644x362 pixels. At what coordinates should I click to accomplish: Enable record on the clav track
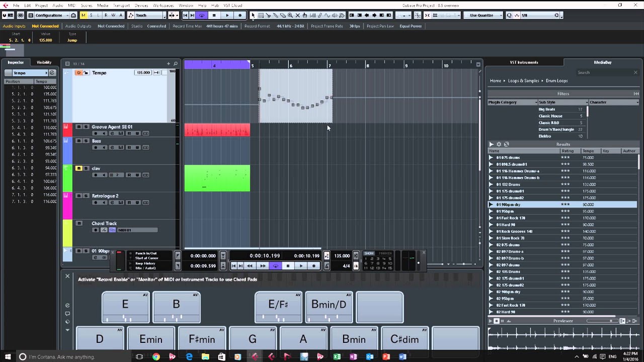click(x=96, y=175)
